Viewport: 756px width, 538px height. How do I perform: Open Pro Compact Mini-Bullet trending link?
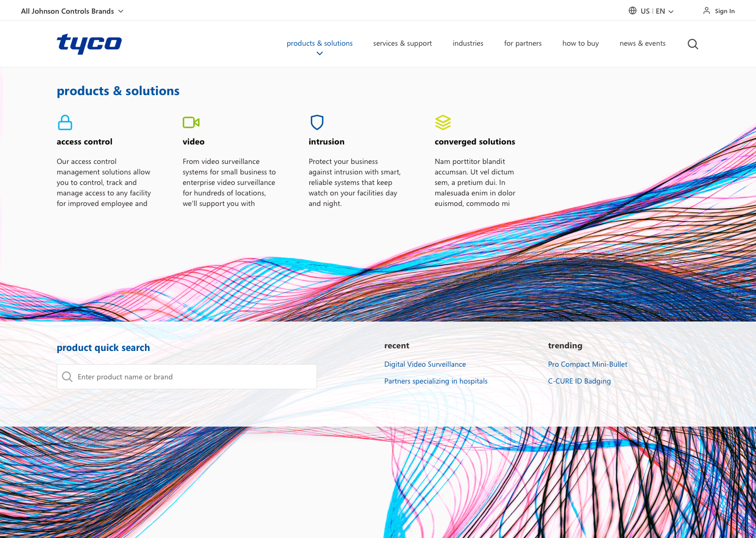[x=588, y=364]
